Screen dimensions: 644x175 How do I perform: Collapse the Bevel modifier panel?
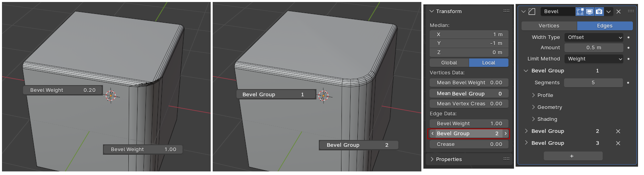pos(524,12)
